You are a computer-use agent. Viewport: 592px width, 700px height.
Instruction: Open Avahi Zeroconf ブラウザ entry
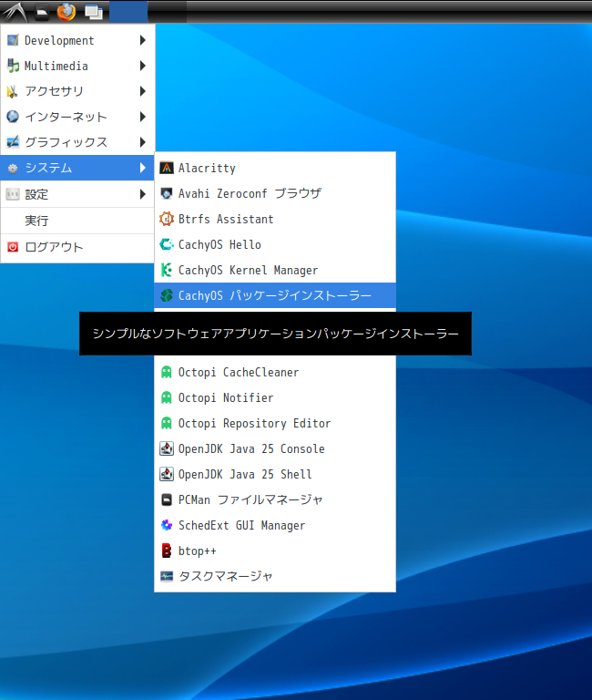tap(275, 193)
